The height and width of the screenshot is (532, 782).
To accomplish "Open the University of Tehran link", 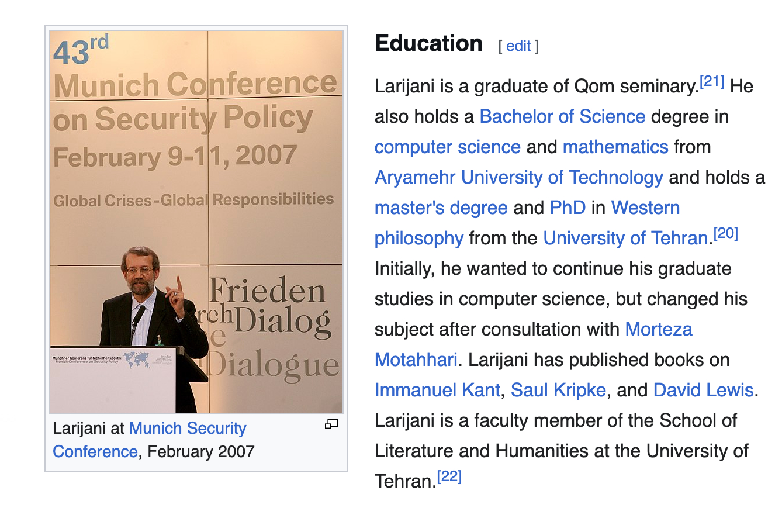I will point(625,239).
